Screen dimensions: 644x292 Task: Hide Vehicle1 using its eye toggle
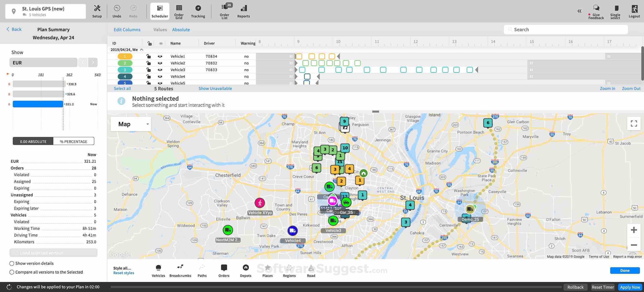160,56
